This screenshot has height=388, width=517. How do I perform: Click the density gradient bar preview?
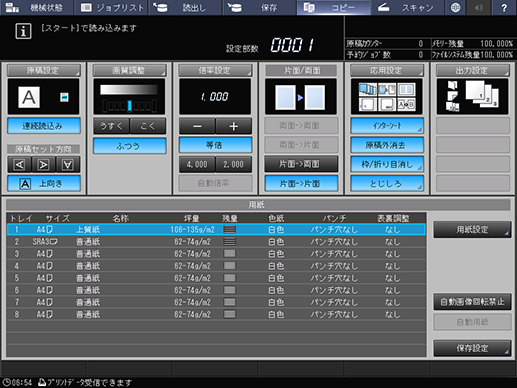(129, 89)
